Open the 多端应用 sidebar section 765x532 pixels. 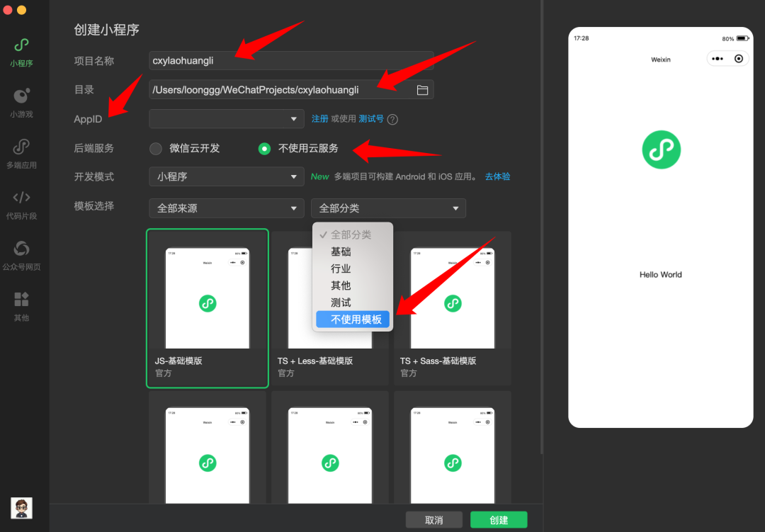coord(21,154)
